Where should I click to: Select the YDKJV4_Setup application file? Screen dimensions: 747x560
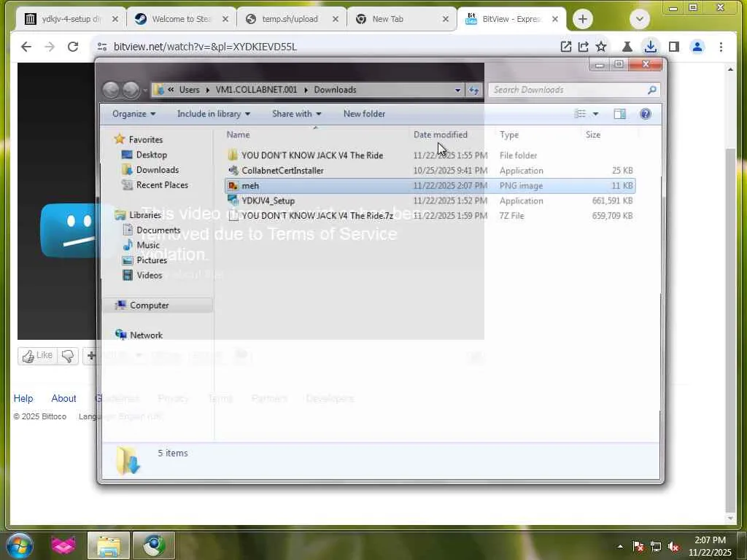(430, 201)
